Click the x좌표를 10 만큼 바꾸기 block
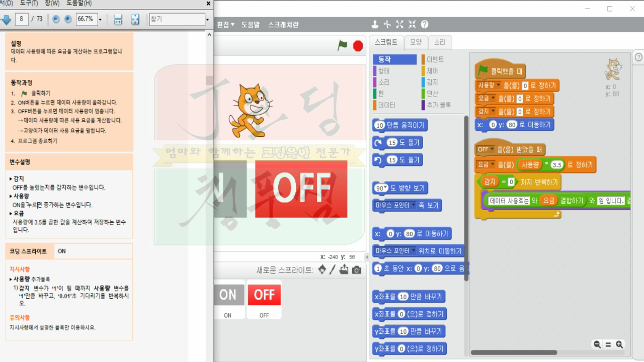Image resolution: width=644 pixels, height=362 pixels. point(409,297)
